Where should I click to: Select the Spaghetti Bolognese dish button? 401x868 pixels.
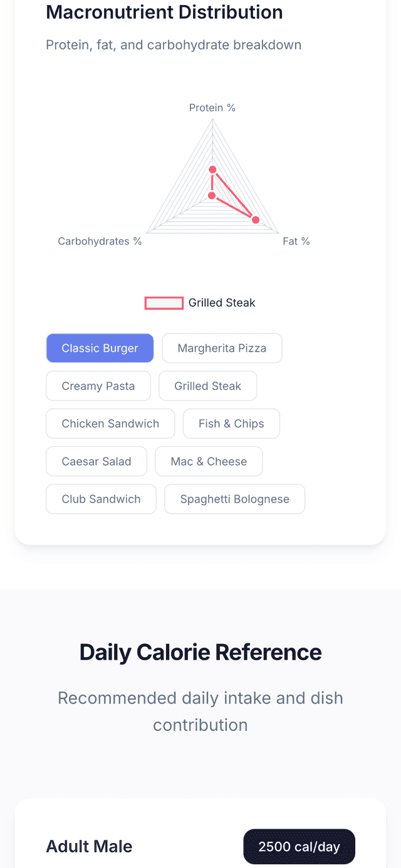pos(234,499)
